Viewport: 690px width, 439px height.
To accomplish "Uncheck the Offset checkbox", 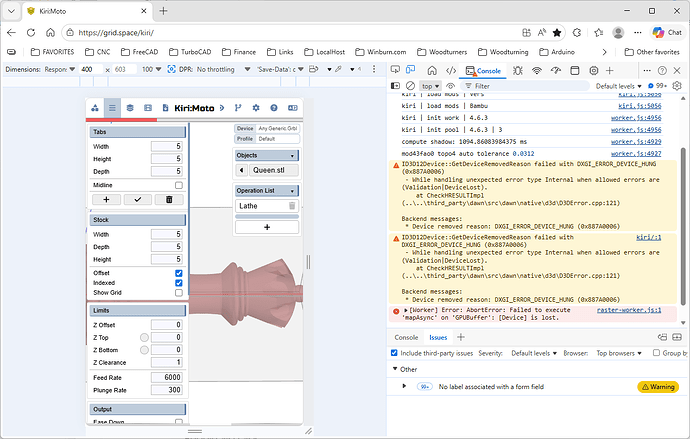I will (x=179, y=273).
